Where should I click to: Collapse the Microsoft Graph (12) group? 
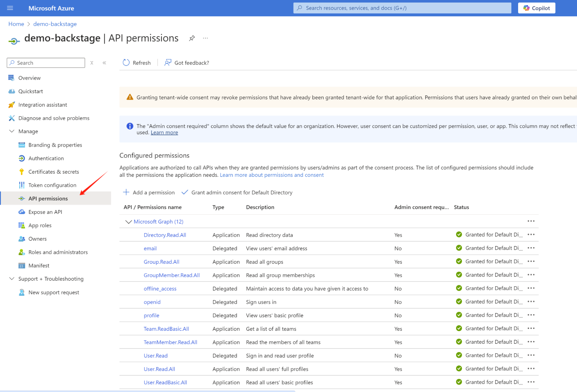[x=128, y=222]
